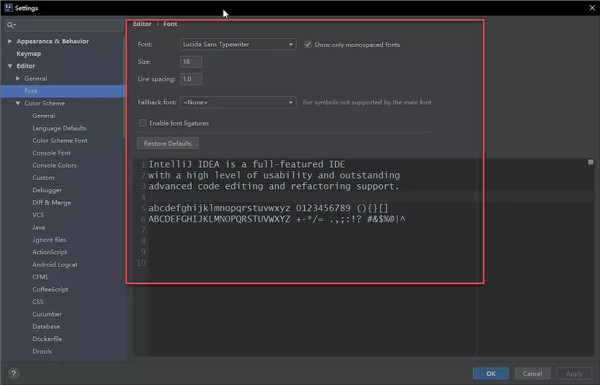Image resolution: width=600 pixels, height=385 pixels.
Task: Select CSS color scheme item
Action: 38,302
